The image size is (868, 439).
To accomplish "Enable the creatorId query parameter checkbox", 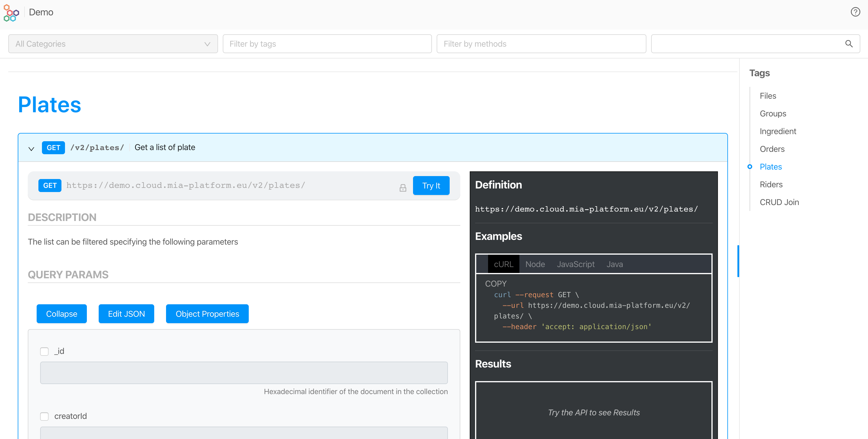I will coord(44,416).
